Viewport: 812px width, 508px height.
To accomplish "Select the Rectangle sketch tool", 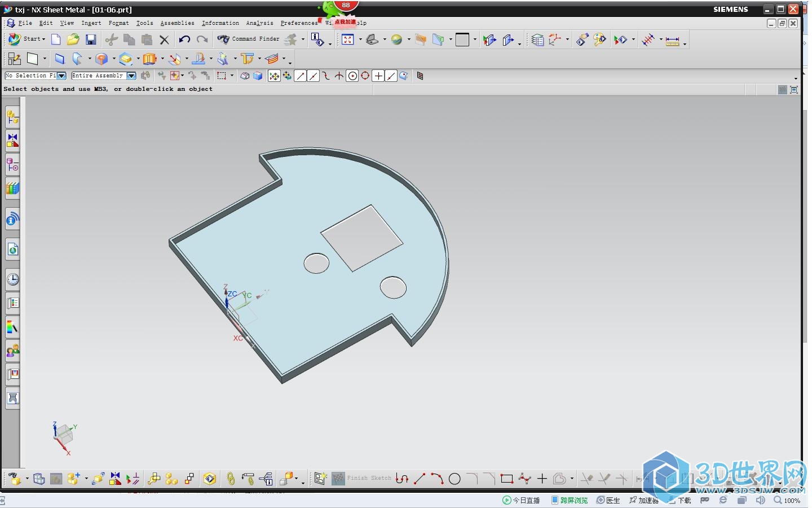I will pos(506,479).
